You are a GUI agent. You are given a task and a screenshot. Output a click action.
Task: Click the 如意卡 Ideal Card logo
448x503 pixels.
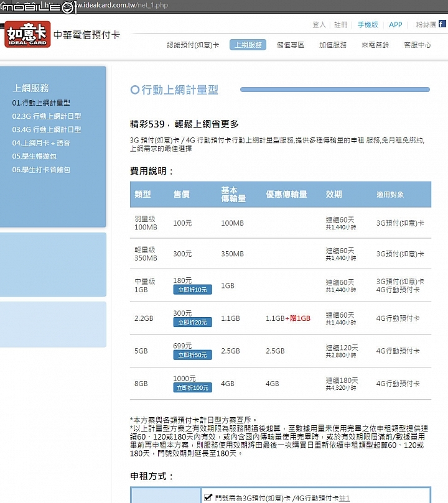pos(27,34)
